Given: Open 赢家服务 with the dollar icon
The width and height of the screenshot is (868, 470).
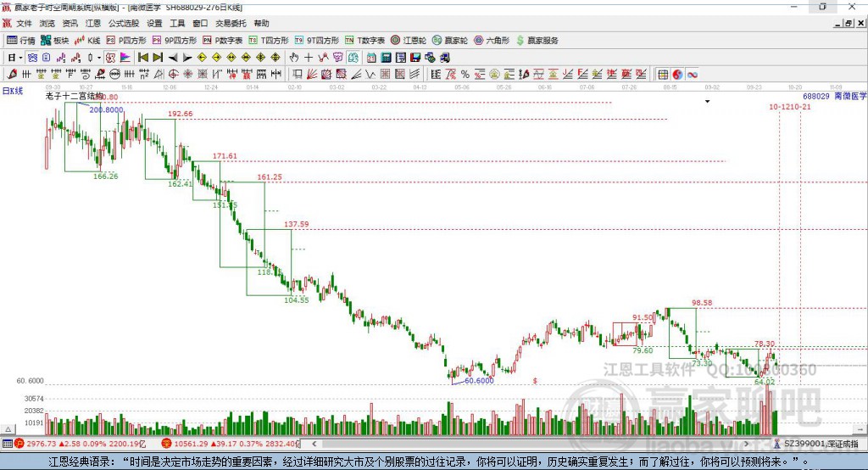Looking at the screenshot, I should [537, 41].
